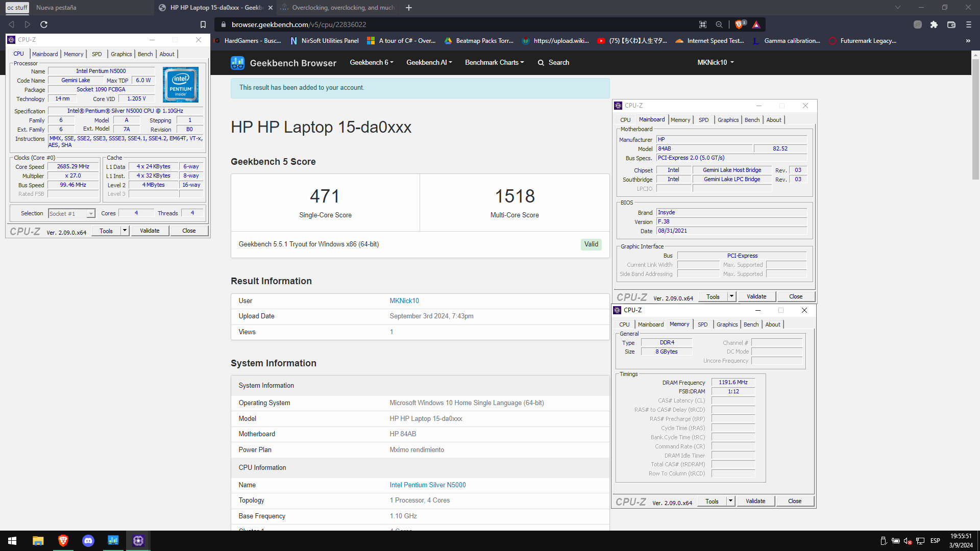Expand the Benchmark Charts menu
This screenshot has width=980, height=551.
[x=495, y=62]
